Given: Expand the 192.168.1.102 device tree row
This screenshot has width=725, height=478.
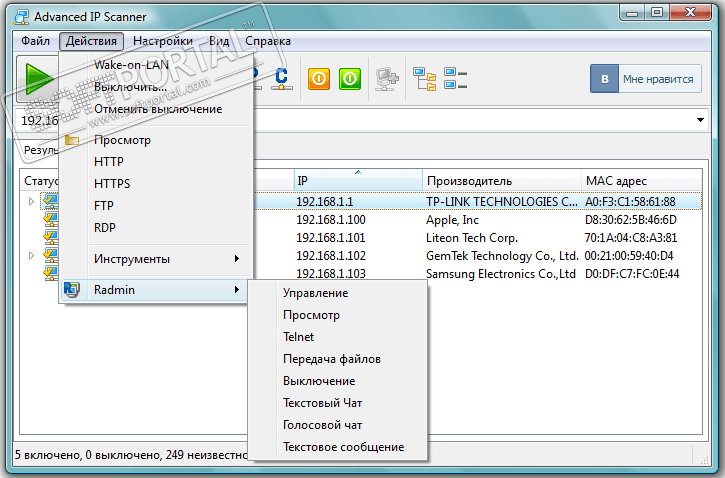Looking at the screenshot, I should tap(31, 256).
